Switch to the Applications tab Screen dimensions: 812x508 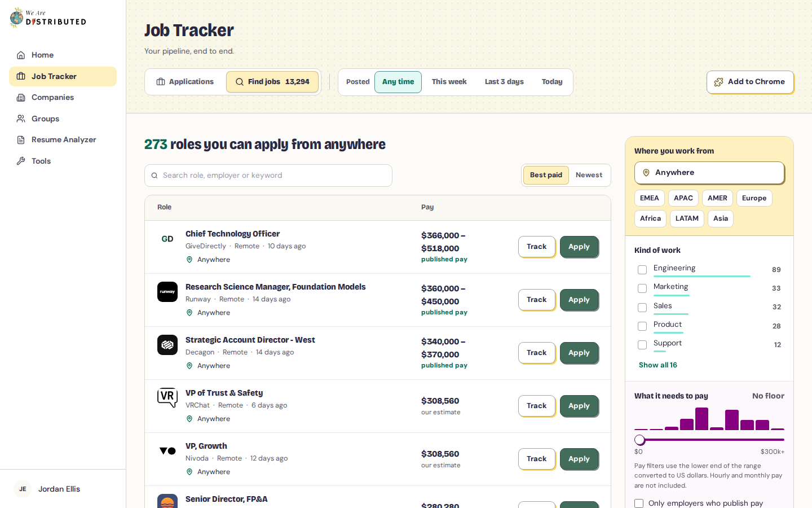(x=186, y=82)
